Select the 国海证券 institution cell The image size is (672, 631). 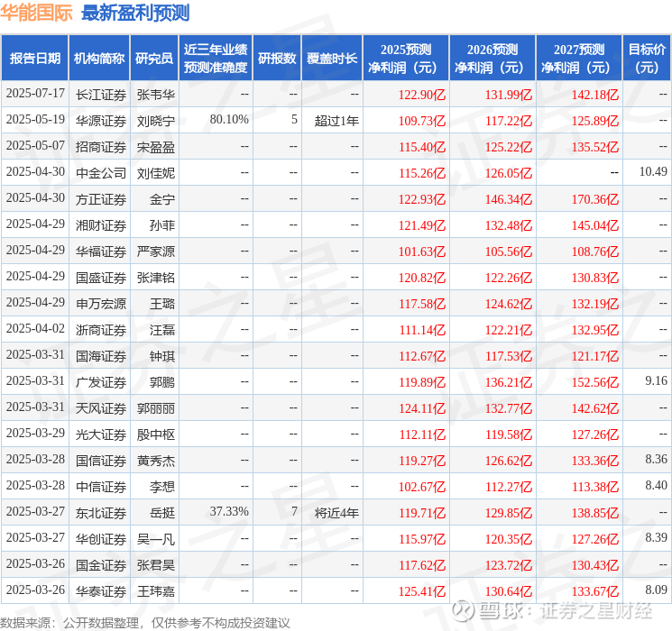click(101, 356)
